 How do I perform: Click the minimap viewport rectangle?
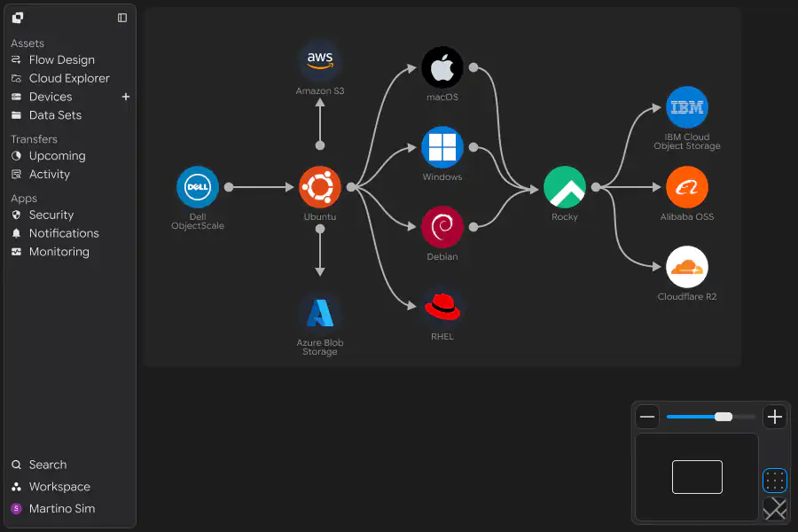pyautogui.click(x=697, y=477)
